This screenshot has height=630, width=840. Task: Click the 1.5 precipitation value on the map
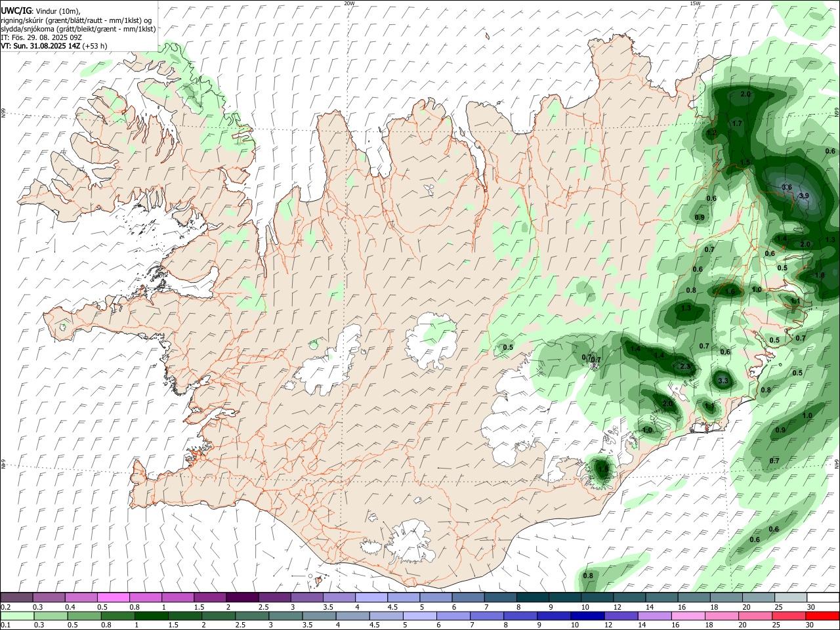[x=745, y=162]
